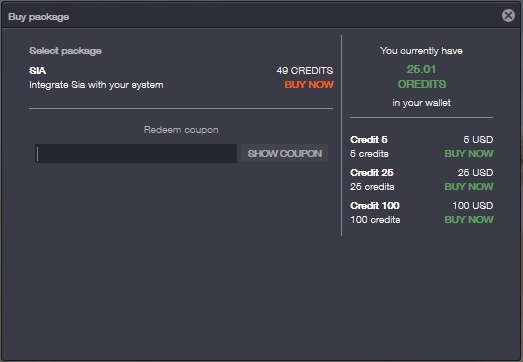The height and width of the screenshot is (362, 523).
Task: Click the Redeem coupon heading
Action: (181, 130)
